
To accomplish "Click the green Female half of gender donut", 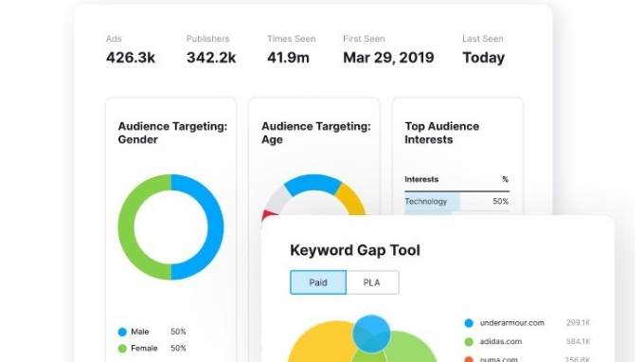I will [126, 227].
